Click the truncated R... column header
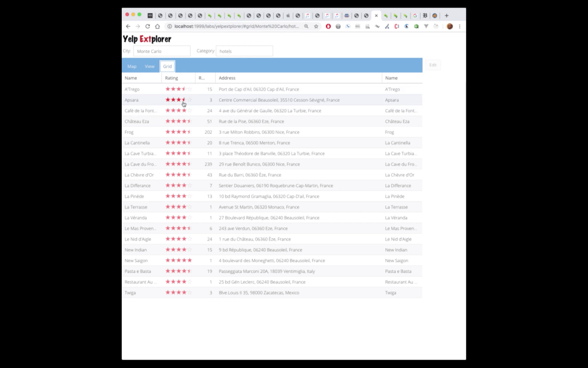 tap(205, 78)
